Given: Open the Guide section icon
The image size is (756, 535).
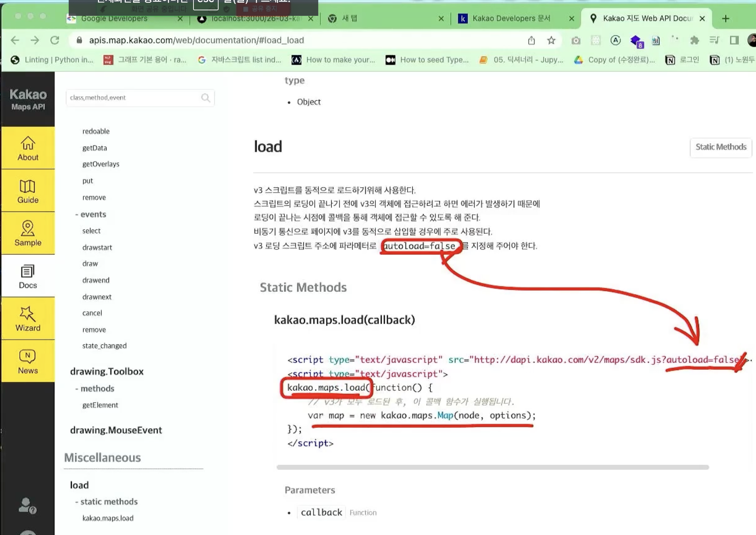Looking at the screenshot, I should [x=27, y=186].
